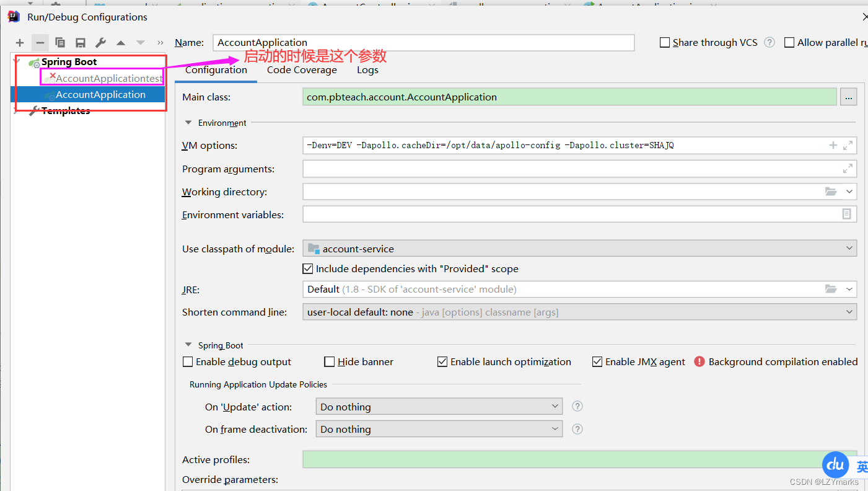
Task: Open edit templates with the wrench icon
Action: pos(100,43)
